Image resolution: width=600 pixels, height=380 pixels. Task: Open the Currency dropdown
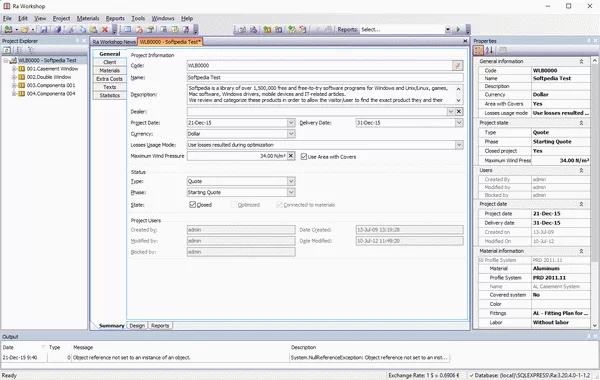[x=291, y=134]
